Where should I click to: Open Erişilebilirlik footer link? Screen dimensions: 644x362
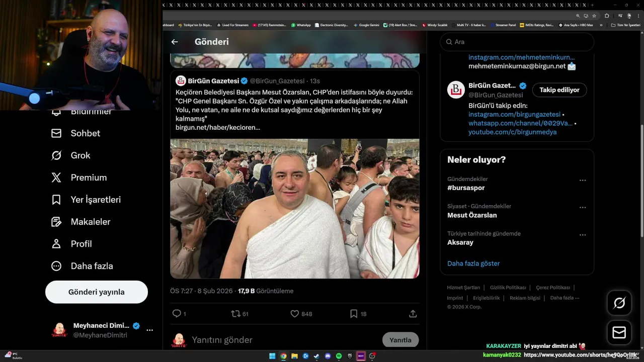click(x=487, y=298)
